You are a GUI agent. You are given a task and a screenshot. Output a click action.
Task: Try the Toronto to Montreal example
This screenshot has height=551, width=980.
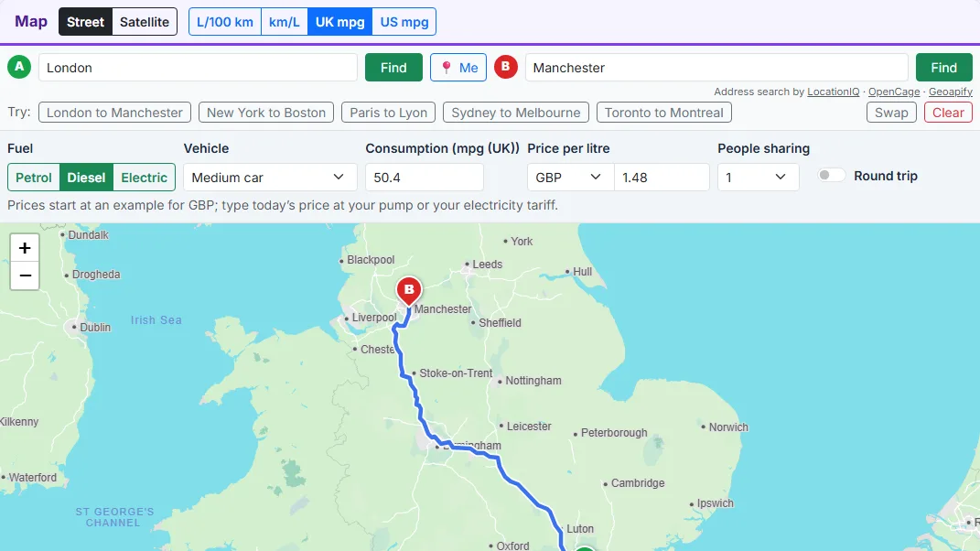coord(664,113)
